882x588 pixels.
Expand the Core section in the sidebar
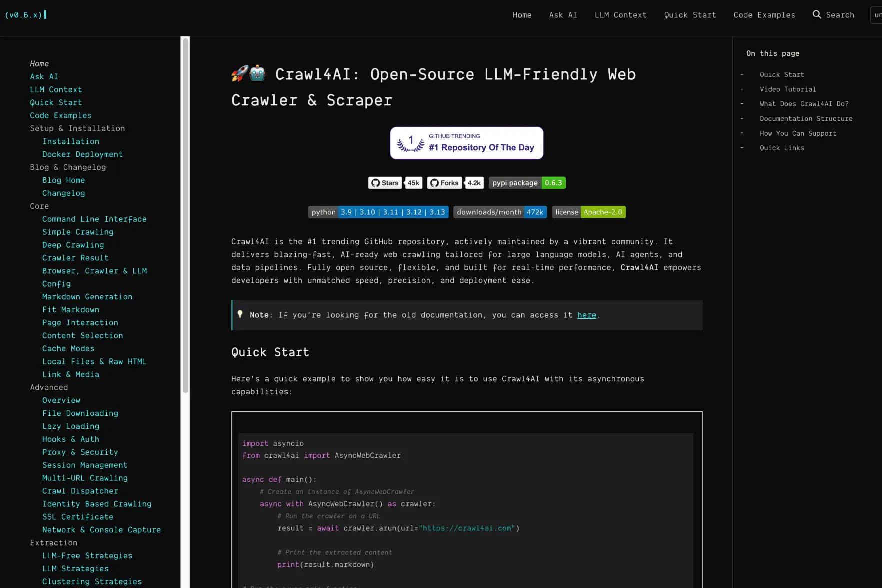coord(39,206)
